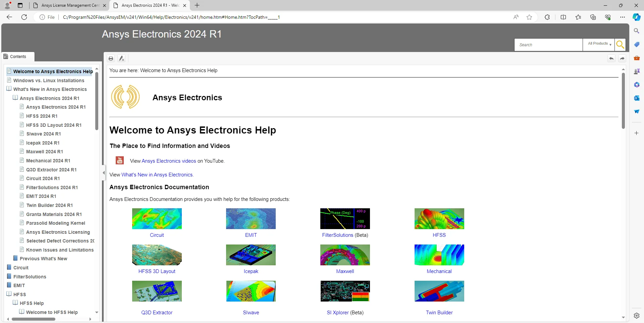644x323 pixels.
Task: Open sidebar settings gear
Action: point(636,316)
